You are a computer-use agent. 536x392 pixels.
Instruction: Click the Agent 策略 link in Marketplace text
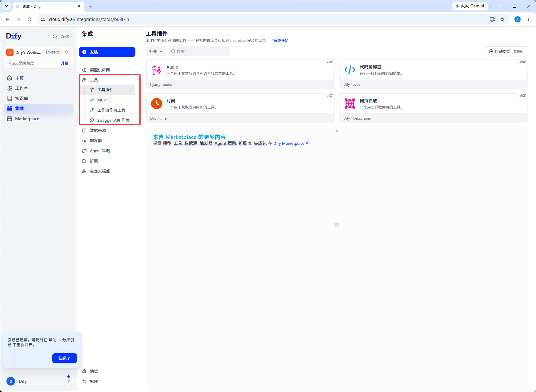click(226, 143)
